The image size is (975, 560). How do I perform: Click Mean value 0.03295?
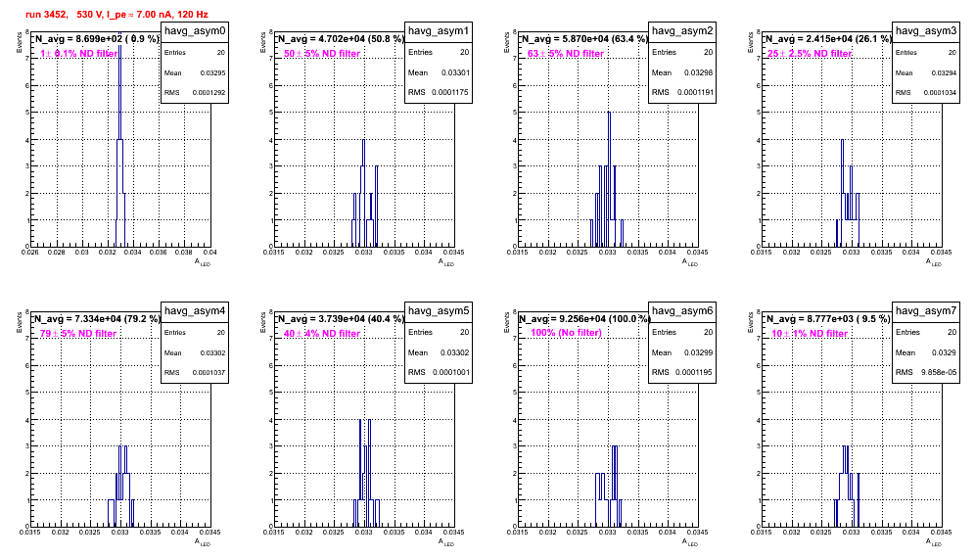(x=212, y=72)
